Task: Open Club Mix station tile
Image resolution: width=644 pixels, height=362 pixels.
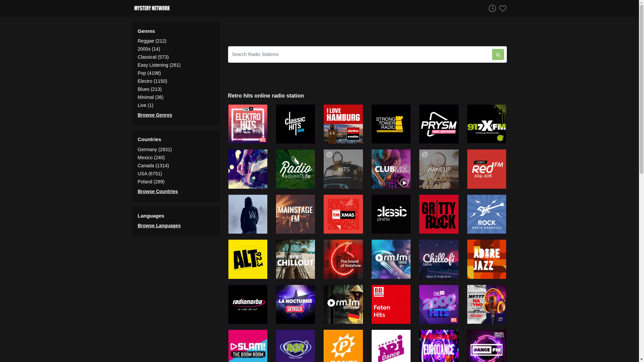Action: click(x=391, y=169)
